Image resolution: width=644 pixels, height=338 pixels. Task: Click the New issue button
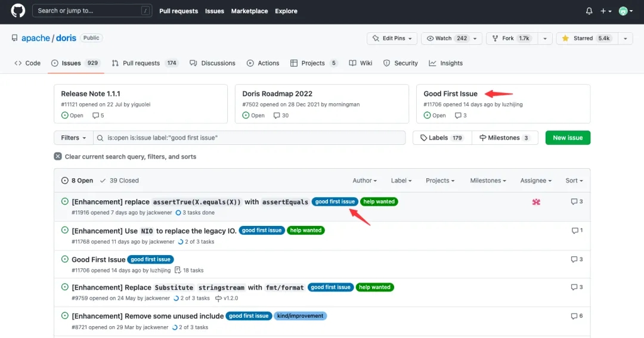(x=568, y=138)
